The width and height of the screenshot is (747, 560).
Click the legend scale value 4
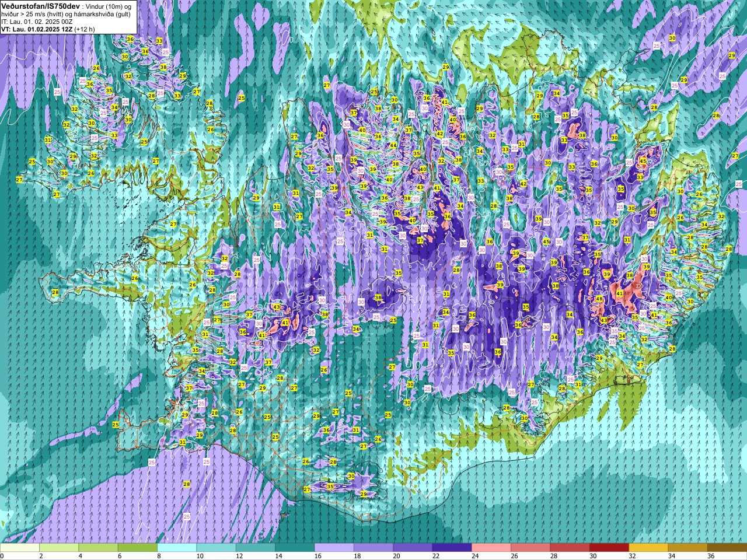79,556
